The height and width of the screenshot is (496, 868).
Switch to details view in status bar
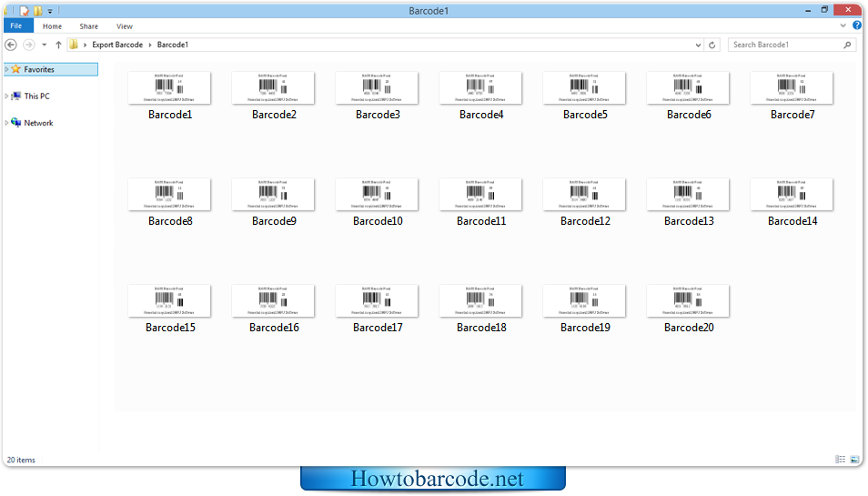click(x=840, y=460)
